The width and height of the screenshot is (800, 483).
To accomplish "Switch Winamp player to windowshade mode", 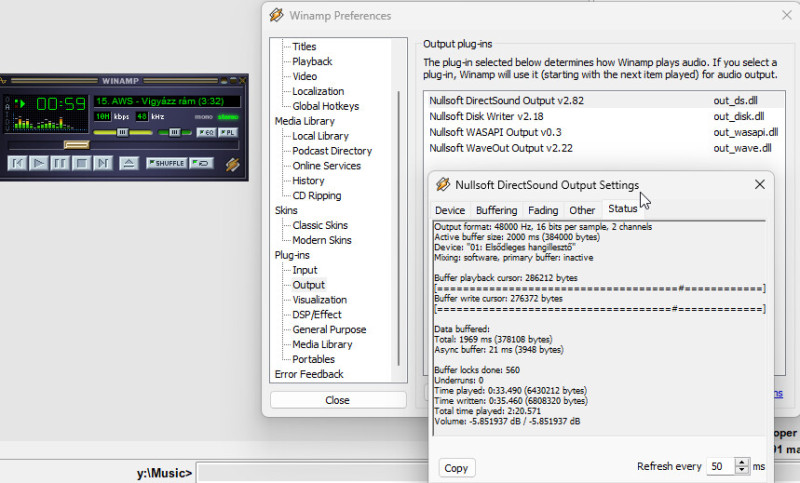I will 233,81.
